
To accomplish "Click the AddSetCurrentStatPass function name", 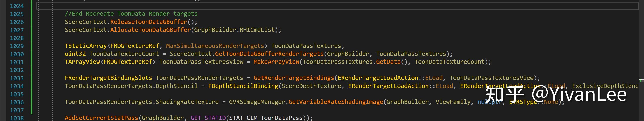I will [101, 118].
